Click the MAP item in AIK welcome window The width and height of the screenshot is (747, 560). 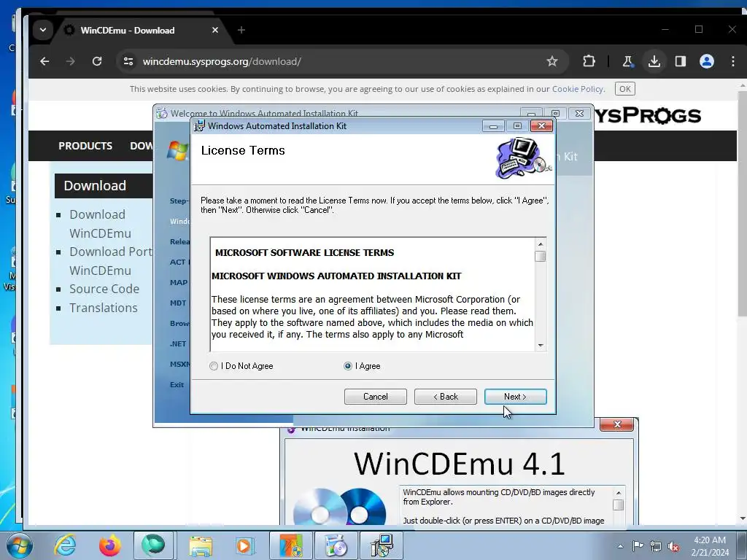[179, 282]
